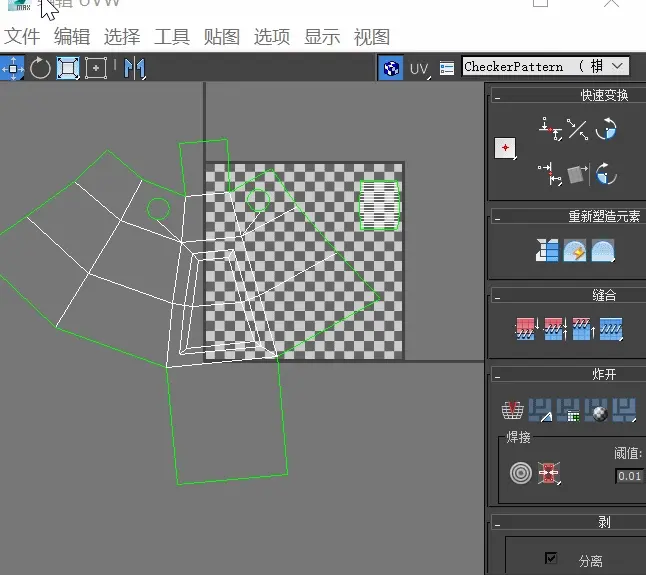Click the Straighten Selection icon in 重新塑造元素
The image size is (646, 575).
pos(547,252)
